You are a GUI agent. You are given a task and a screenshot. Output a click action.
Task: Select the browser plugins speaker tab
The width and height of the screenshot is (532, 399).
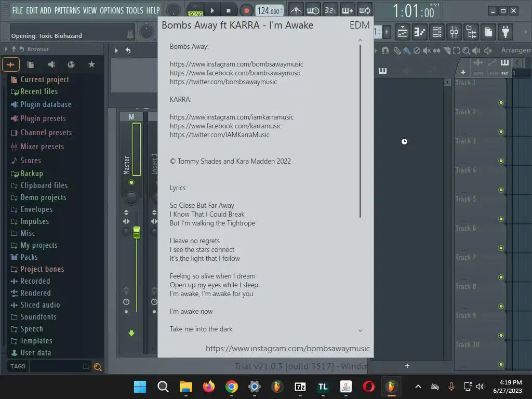click(51, 64)
